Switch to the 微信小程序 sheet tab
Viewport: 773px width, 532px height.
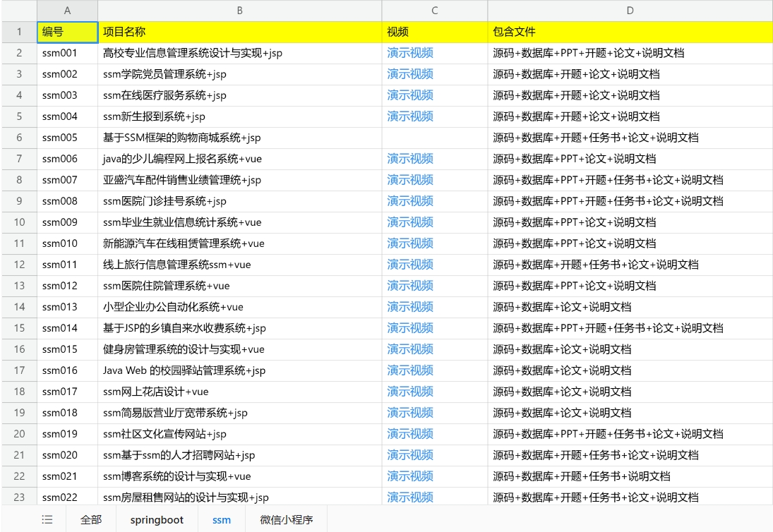287,519
